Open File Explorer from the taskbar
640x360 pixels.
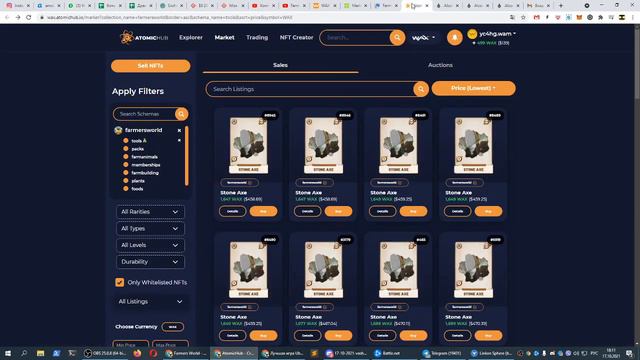(x=40, y=353)
